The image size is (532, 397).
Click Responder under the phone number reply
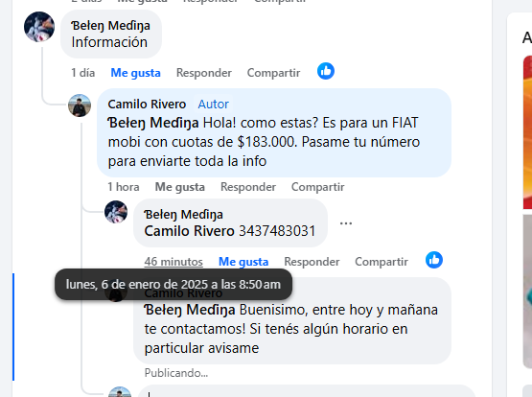(312, 262)
